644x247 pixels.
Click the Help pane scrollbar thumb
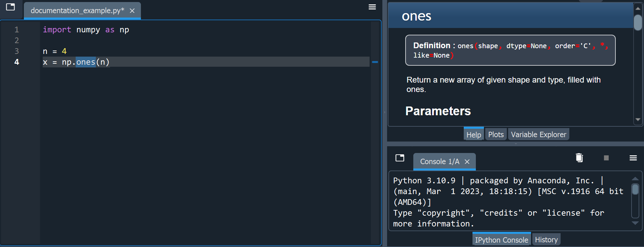point(638,23)
